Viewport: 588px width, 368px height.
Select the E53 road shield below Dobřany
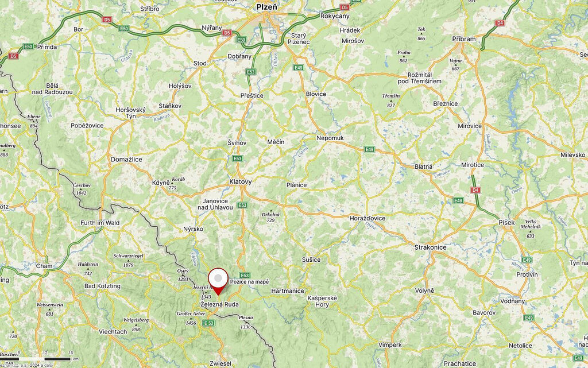click(251, 72)
